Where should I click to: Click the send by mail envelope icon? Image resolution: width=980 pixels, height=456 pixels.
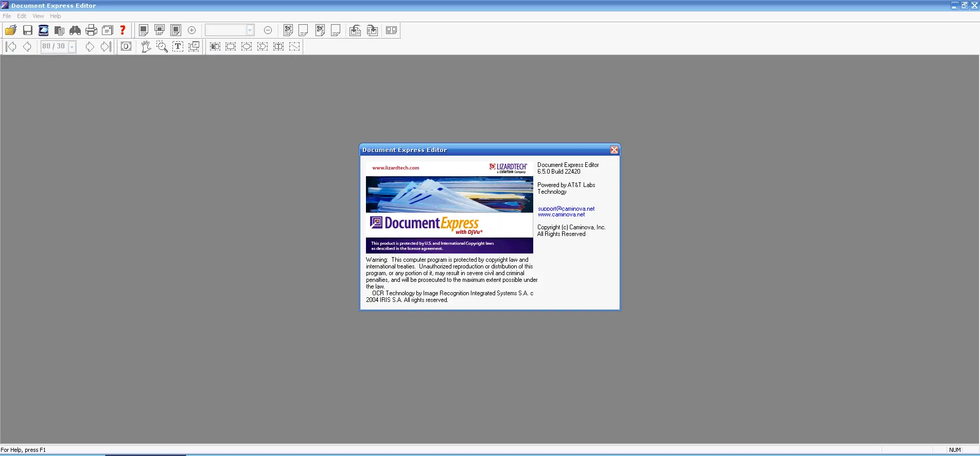(108, 30)
